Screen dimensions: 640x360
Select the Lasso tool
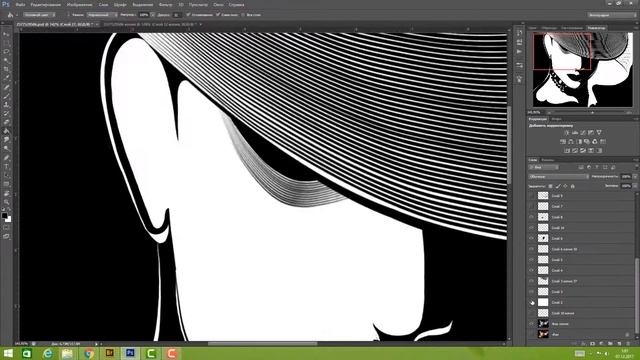[6, 52]
